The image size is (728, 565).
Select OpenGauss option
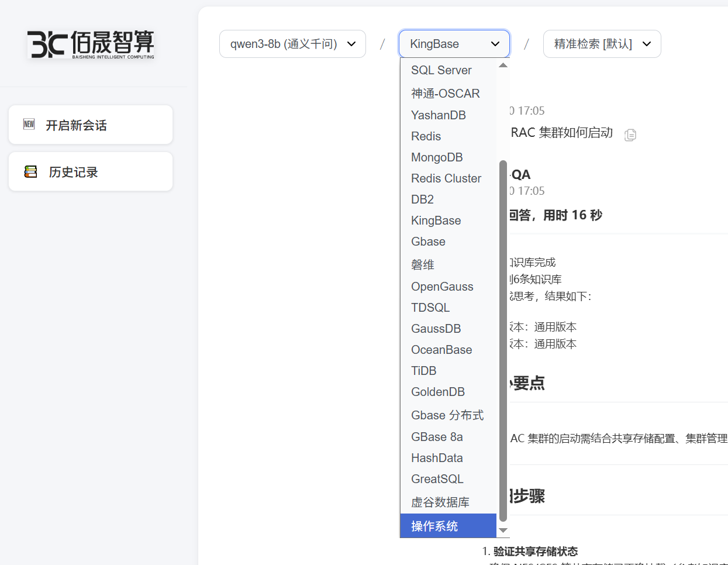[x=448, y=287]
